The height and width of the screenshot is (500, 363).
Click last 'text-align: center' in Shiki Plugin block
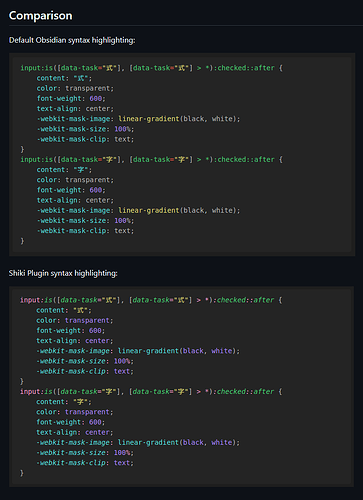[75, 432]
